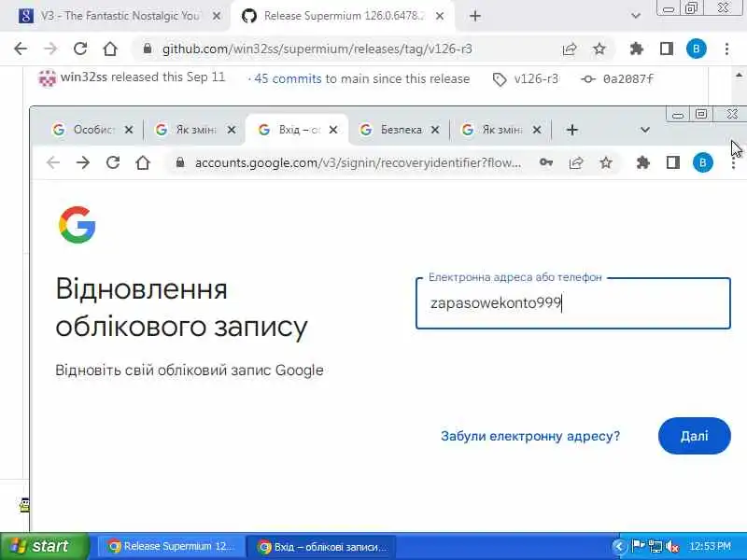This screenshot has height=560, width=747.
Task: Share the GitHub page via share icon
Action: [570, 49]
